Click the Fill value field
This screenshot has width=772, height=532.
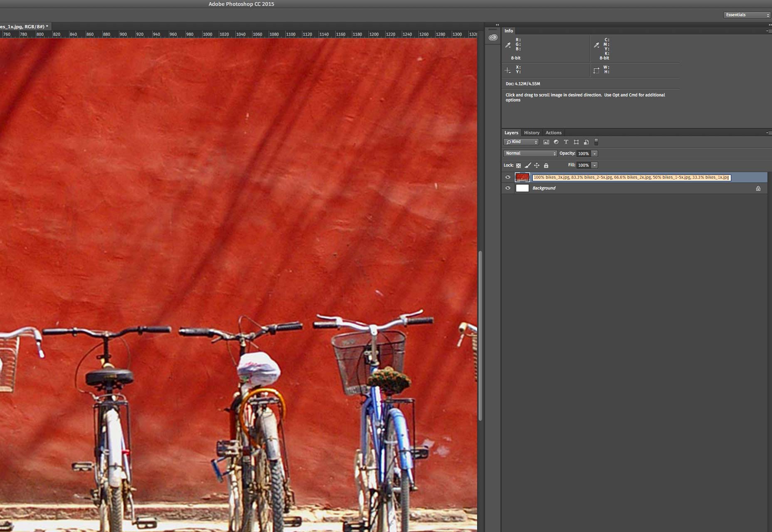point(584,165)
